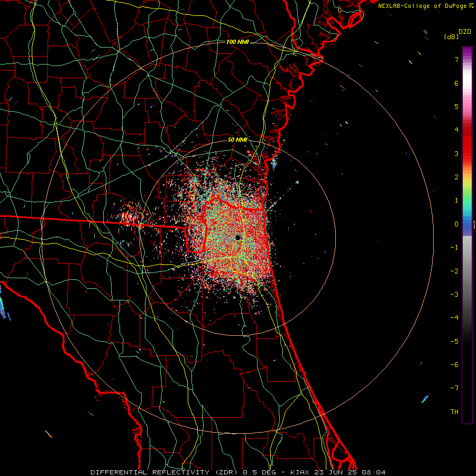The height and width of the screenshot is (476, 476).
Task: Click the 2 value on color scale
Action: pyautogui.click(x=456, y=177)
